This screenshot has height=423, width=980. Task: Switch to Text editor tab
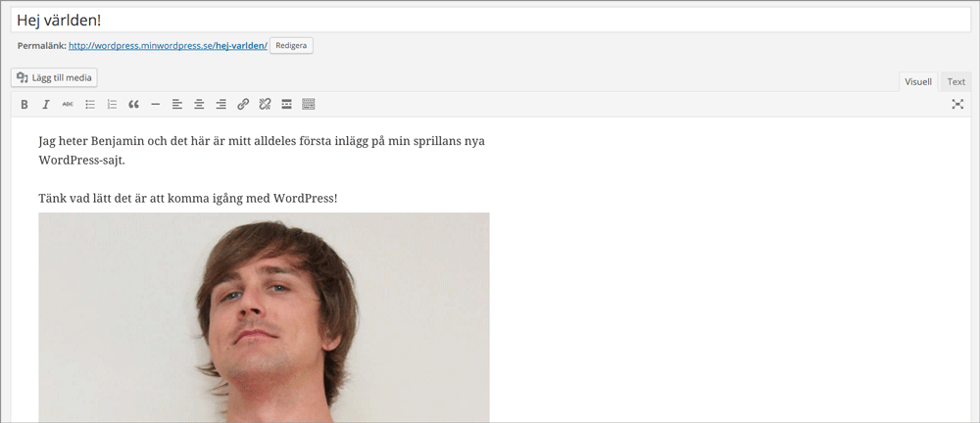tap(955, 82)
